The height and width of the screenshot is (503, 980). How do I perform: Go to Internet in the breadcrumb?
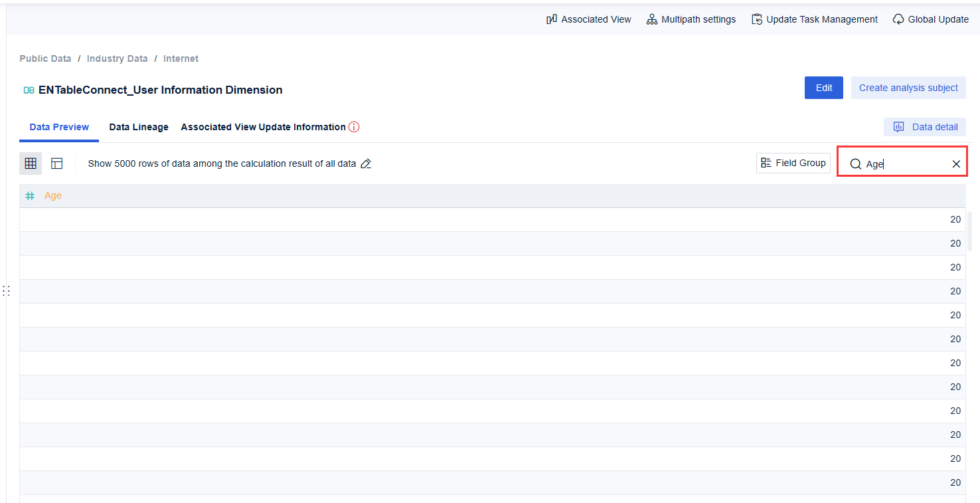click(181, 58)
